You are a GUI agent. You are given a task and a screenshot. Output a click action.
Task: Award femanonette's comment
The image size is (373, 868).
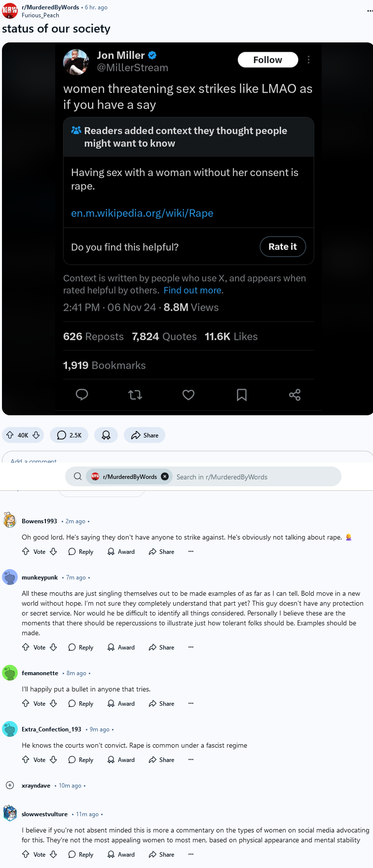[x=121, y=703]
